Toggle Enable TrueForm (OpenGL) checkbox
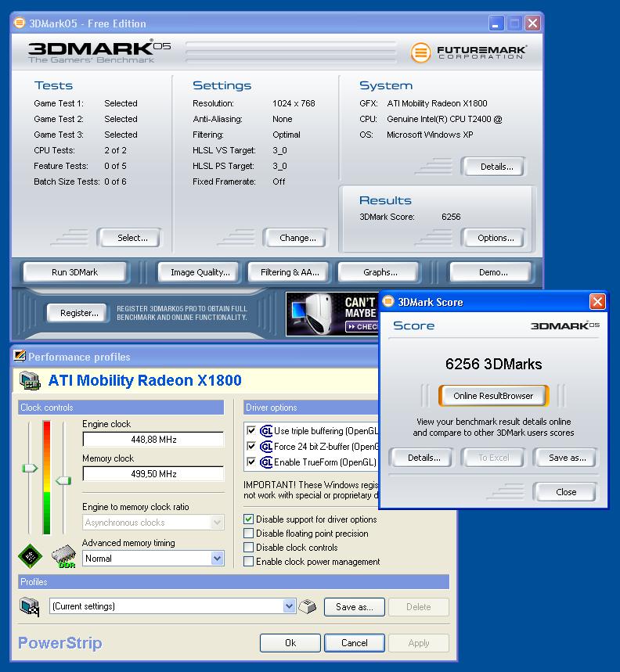This screenshot has height=672, width=620. pos(251,462)
